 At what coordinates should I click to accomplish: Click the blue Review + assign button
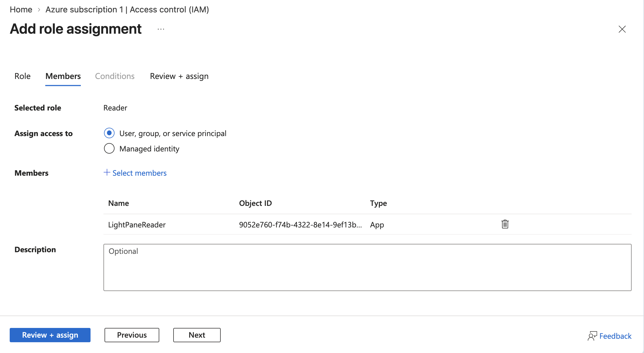[x=50, y=335]
